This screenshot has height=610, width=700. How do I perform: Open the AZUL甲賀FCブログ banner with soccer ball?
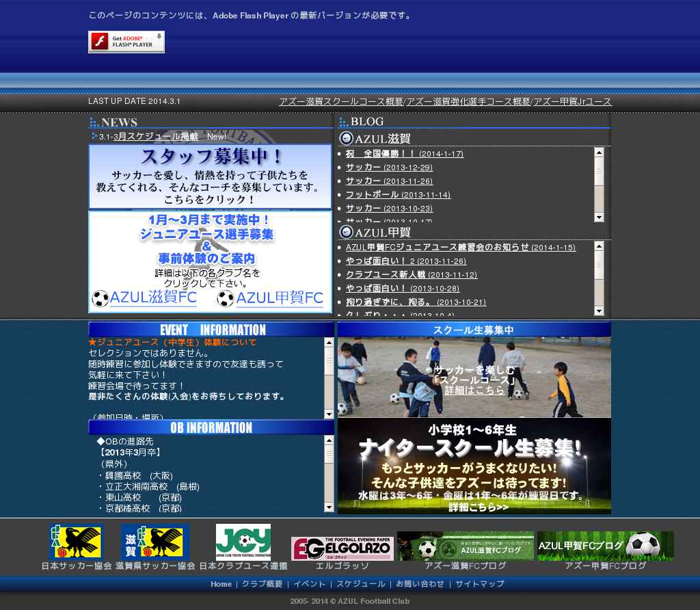(605, 546)
